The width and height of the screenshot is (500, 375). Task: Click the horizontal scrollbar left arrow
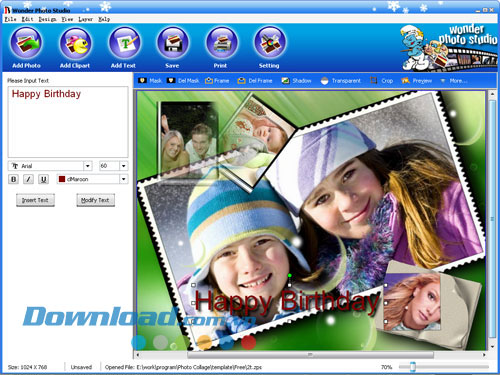pyautogui.click(x=138, y=355)
